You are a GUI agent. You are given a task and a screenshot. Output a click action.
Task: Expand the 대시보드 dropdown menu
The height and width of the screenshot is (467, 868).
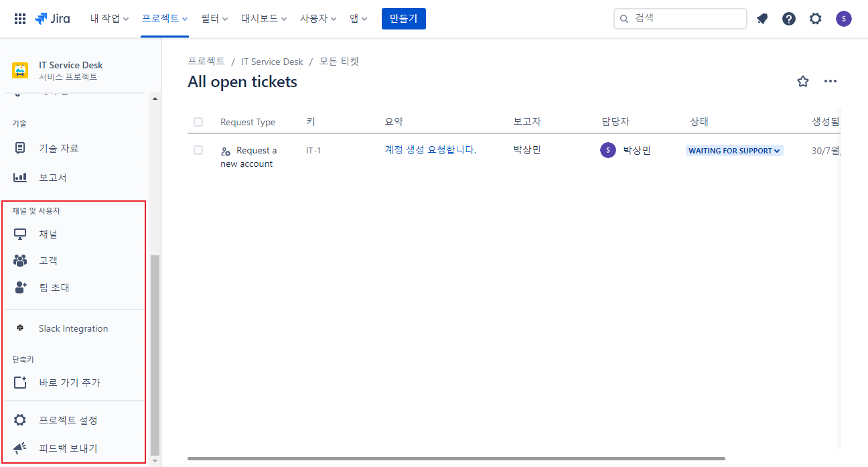265,19
